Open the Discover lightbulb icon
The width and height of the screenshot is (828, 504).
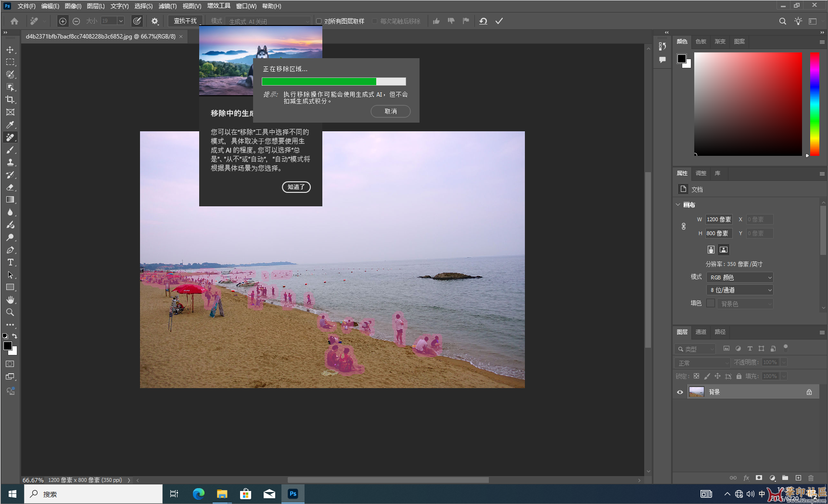798,21
